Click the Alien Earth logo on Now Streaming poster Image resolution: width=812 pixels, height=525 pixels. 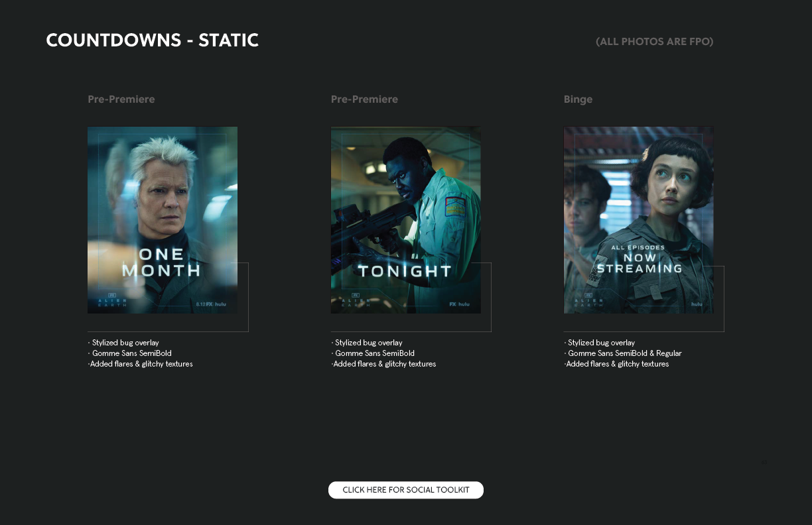(x=588, y=301)
